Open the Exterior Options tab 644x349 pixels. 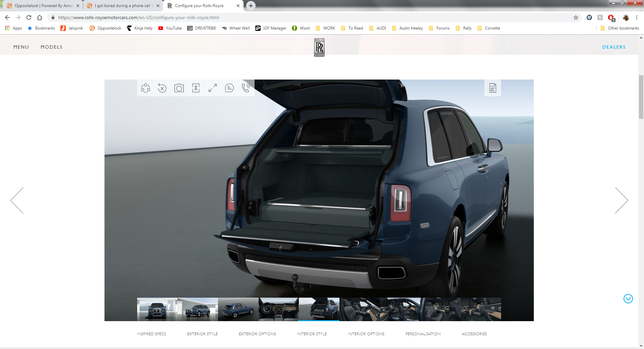point(257,334)
